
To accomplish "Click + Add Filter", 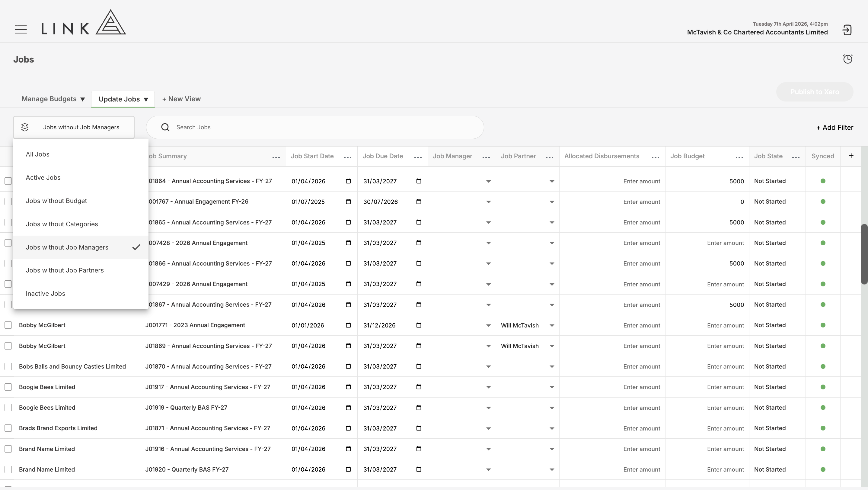I will [834, 127].
